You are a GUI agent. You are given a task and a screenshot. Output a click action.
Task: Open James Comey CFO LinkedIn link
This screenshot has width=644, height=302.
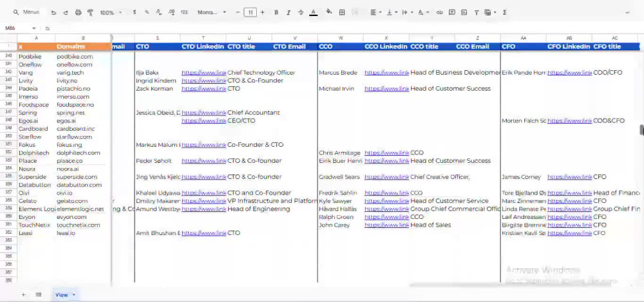[x=570, y=177]
